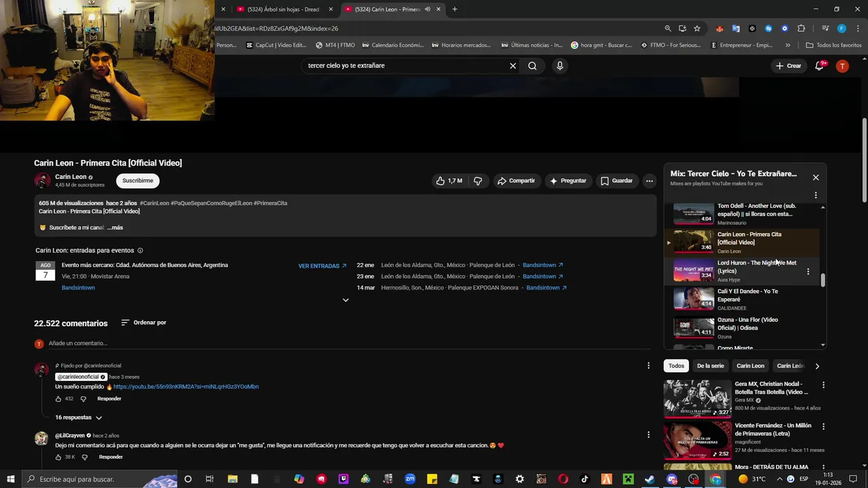Open YouTube notifications bell

click(x=819, y=66)
